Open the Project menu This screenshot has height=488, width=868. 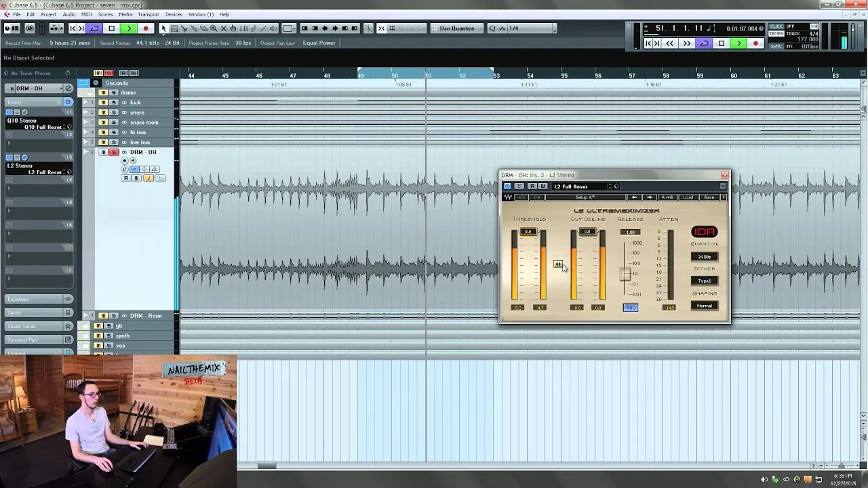coord(48,14)
